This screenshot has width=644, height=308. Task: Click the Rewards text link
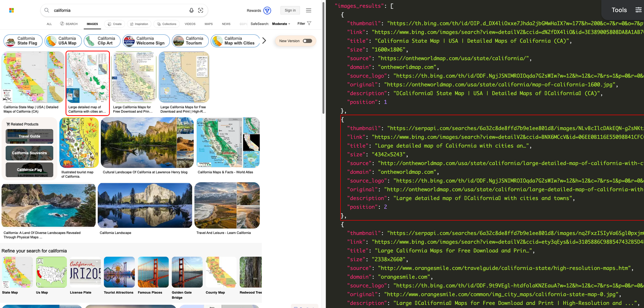pyautogui.click(x=254, y=11)
